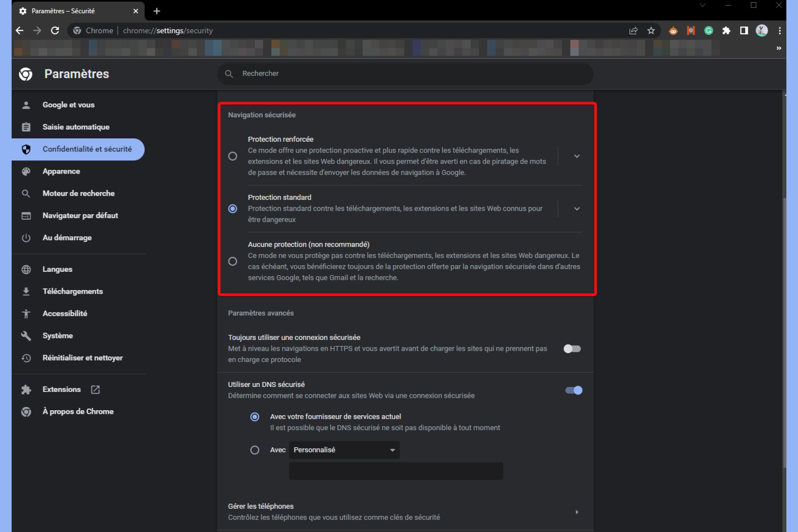Image resolution: width=798 pixels, height=532 pixels.
Task: Open the second orange extension icon
Action: click(x=691, y=30)
